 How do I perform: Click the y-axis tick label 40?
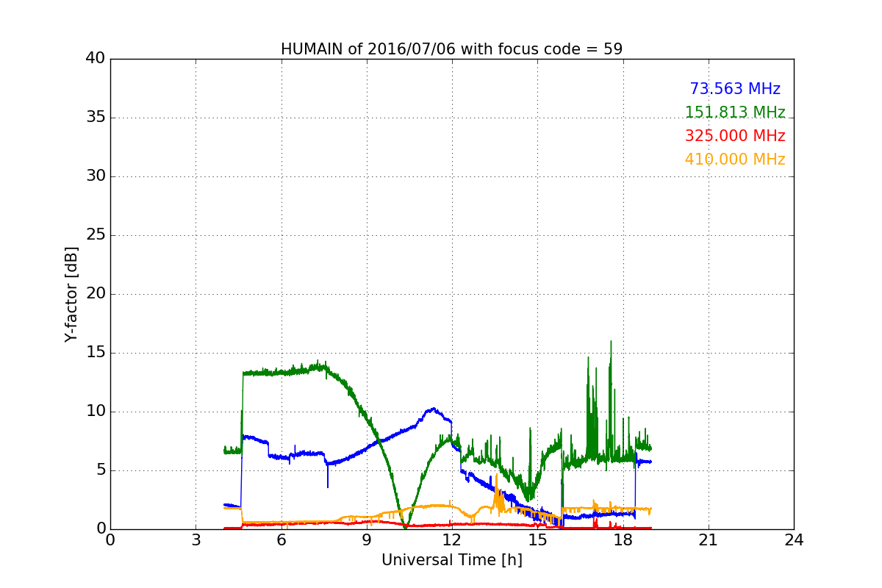point(96,59)
